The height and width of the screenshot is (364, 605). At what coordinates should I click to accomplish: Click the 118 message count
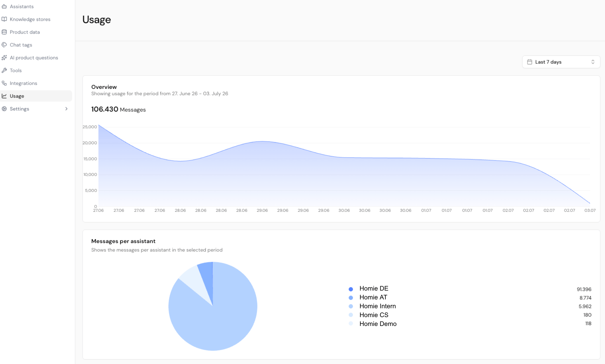(x=588, y=324)
